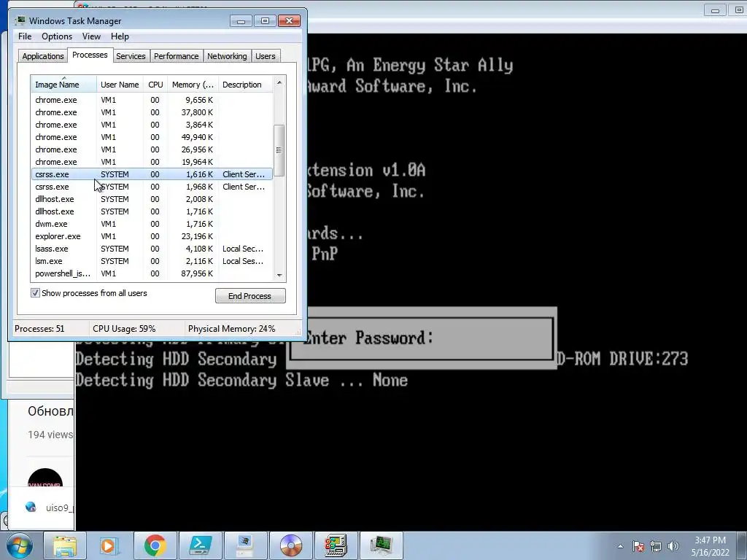This screenshot has height=560, width=747.
Task: Show hidden tray icons arrow
Action: tap(620, 546)
